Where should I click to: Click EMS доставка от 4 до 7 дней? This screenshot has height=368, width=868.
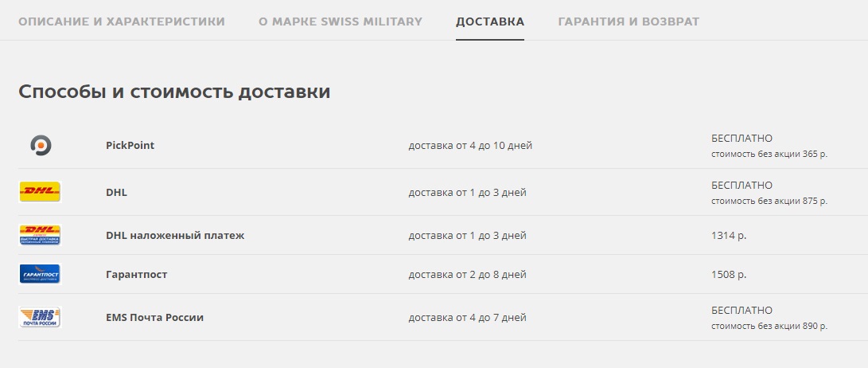[467, 318]
